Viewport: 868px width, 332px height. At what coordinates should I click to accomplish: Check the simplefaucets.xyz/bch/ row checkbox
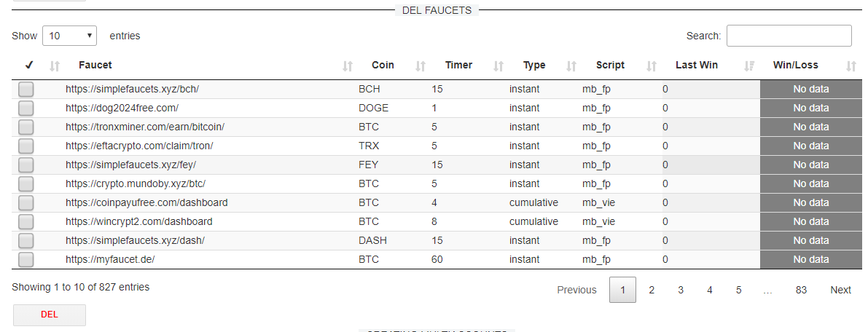click(26, 90)
